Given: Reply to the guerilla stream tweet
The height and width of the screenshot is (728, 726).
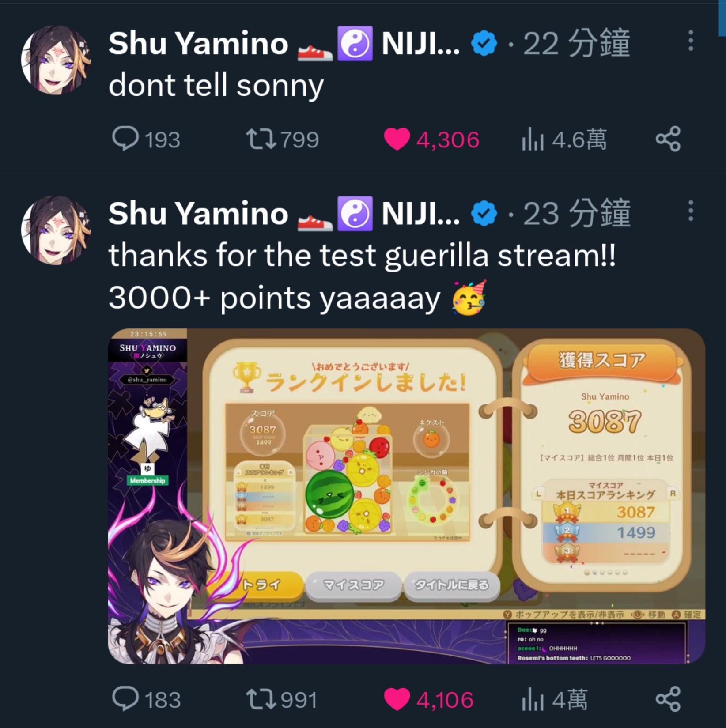Looking at the screenshot, I should click(x=146, y=699).
